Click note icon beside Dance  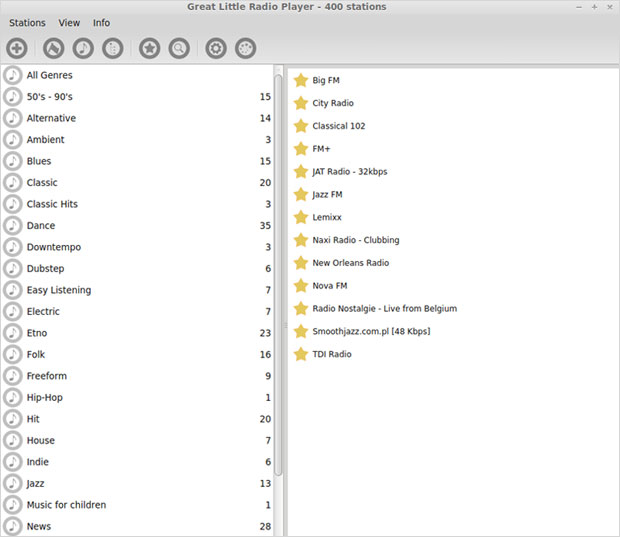pyautogui.click(x=13, y=225)
